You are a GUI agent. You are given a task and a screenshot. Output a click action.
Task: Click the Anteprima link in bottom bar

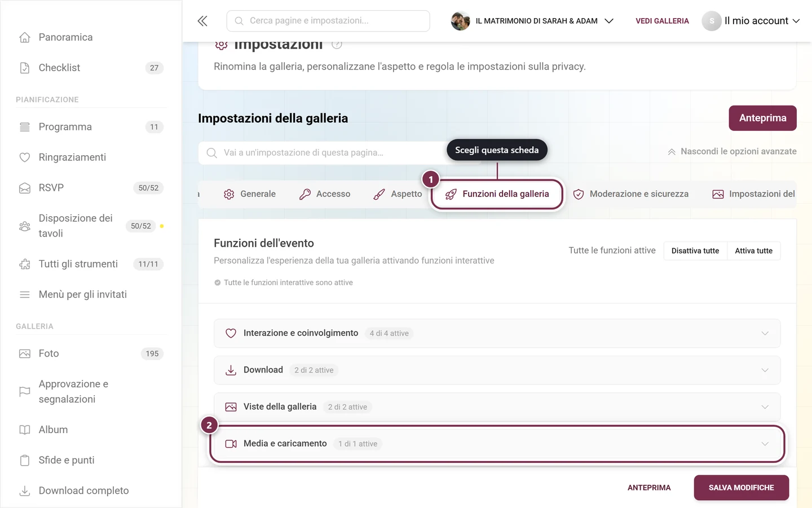pos(649,488)
